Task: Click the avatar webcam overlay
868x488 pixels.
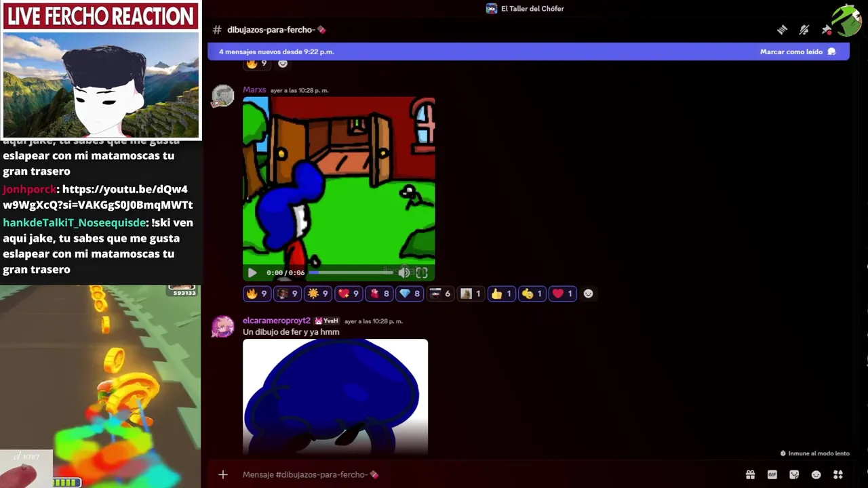Action: click(101, 85)
